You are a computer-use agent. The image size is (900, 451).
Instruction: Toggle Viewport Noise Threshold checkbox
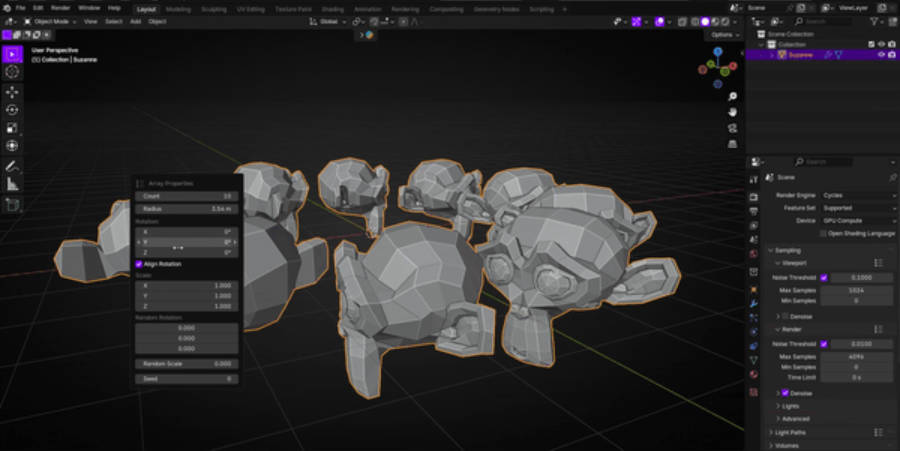824,277
